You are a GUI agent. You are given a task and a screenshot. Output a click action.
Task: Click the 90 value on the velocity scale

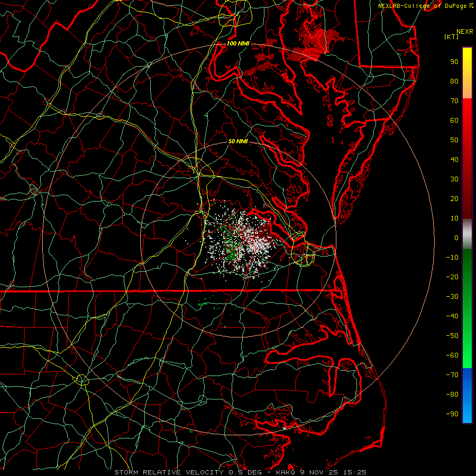[454, 62]
